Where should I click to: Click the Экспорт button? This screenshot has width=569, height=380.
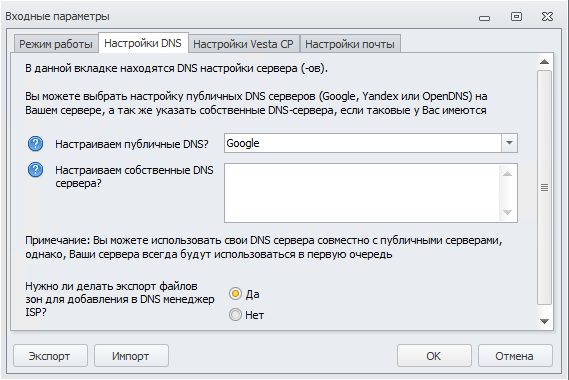tap(50, 356)
